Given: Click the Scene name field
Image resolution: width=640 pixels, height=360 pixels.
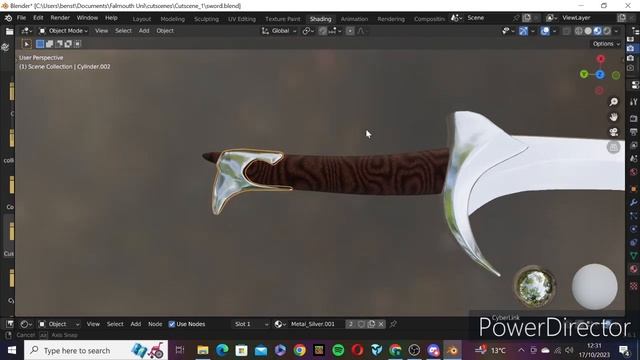Looking at the screenshot, I should [x=488, y=18].
